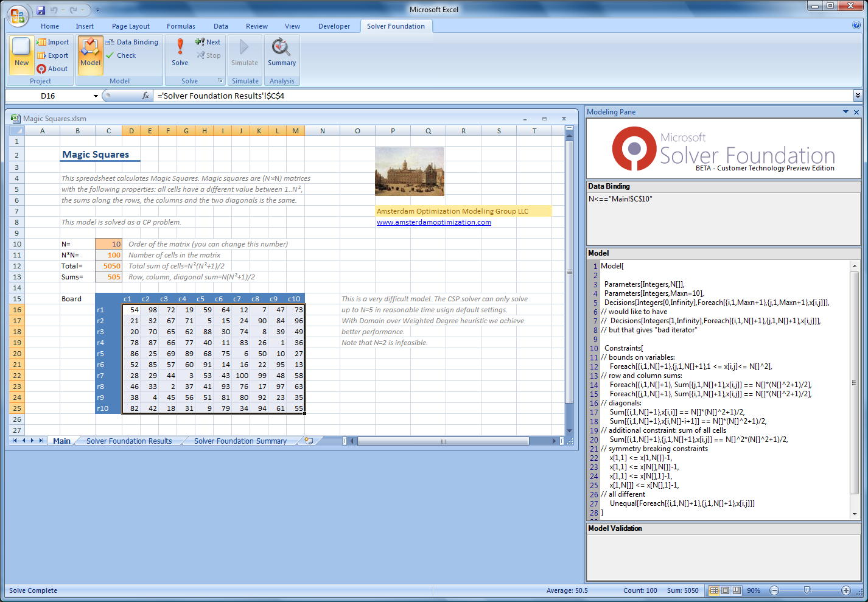Click the Export icon in Project group

point(41,55)
